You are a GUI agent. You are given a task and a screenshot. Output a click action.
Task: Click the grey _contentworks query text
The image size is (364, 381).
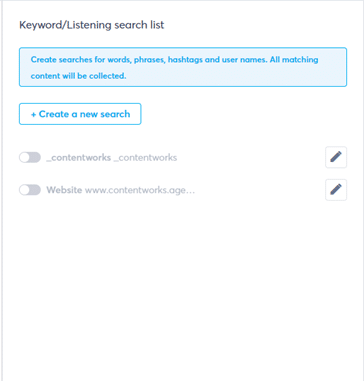(145, 158)
